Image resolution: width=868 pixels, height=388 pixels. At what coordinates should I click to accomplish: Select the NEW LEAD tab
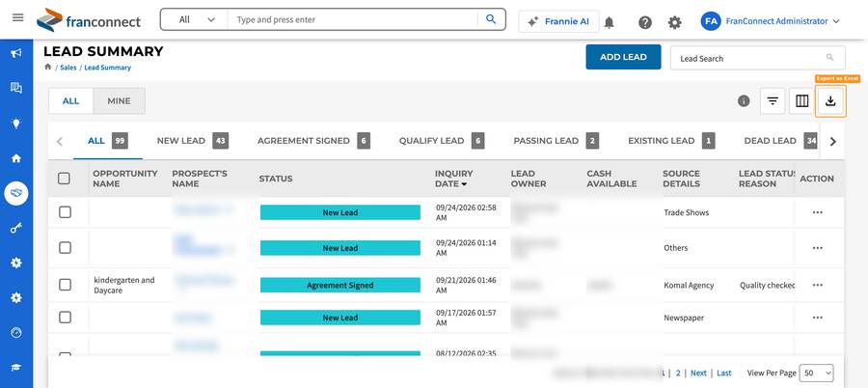[x=193, y=141]
